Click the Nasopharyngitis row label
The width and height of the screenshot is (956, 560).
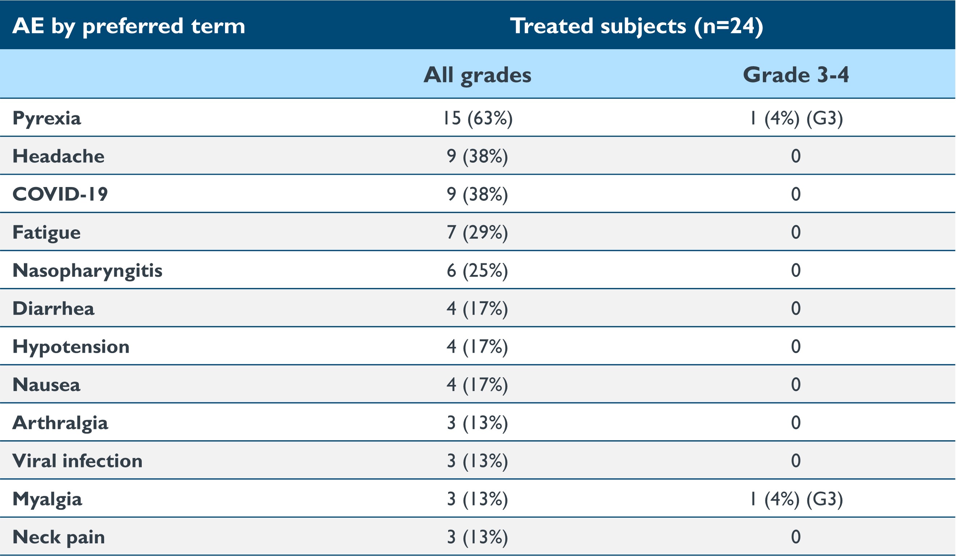[x=87, y=271]
